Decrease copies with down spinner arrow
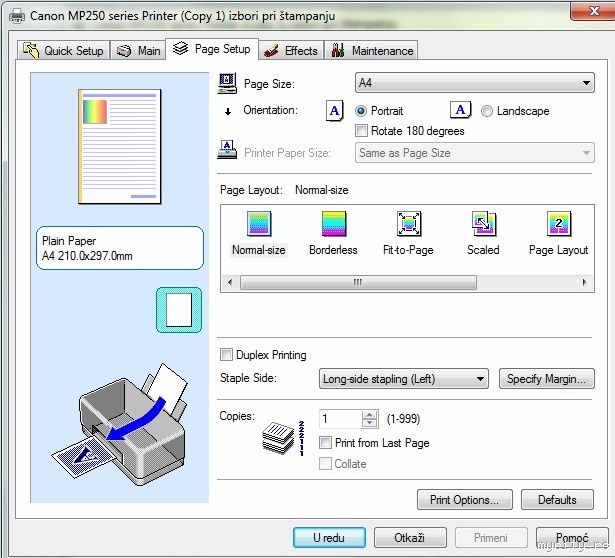The height and width of the screenshot is (558, 615). coord(369,423)
